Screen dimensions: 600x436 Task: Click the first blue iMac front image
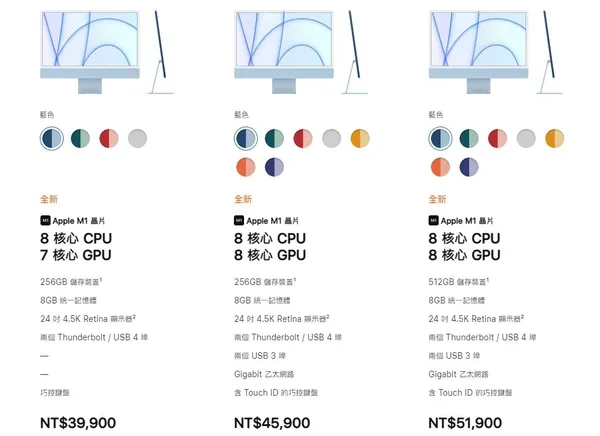pyautogui.click(x=90, y=52)
